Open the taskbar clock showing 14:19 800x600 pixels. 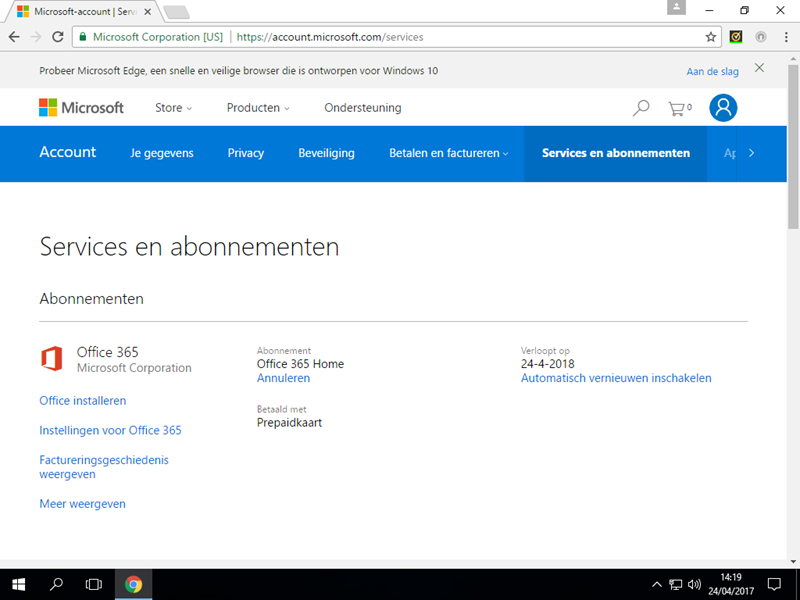731,585
